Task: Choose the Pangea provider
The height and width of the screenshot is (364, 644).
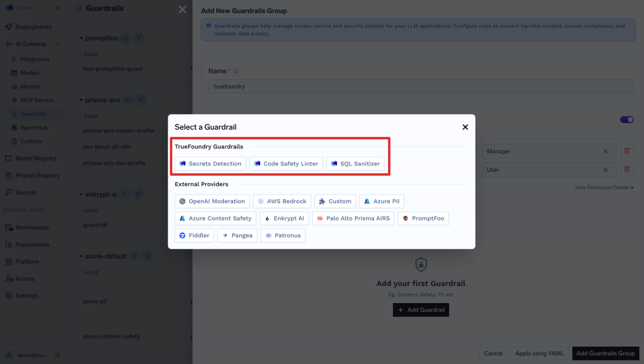Action: (237, 235)
